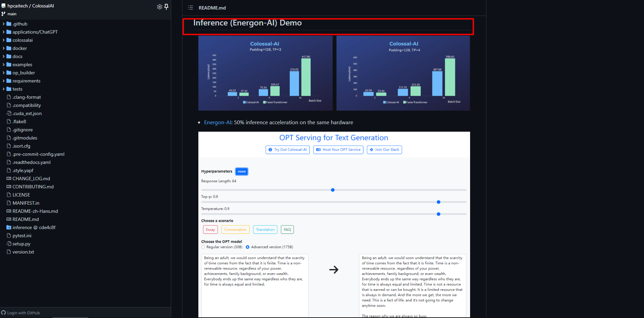Click the GitHub logo beside Login with GitHub

[x=3, y=313]
